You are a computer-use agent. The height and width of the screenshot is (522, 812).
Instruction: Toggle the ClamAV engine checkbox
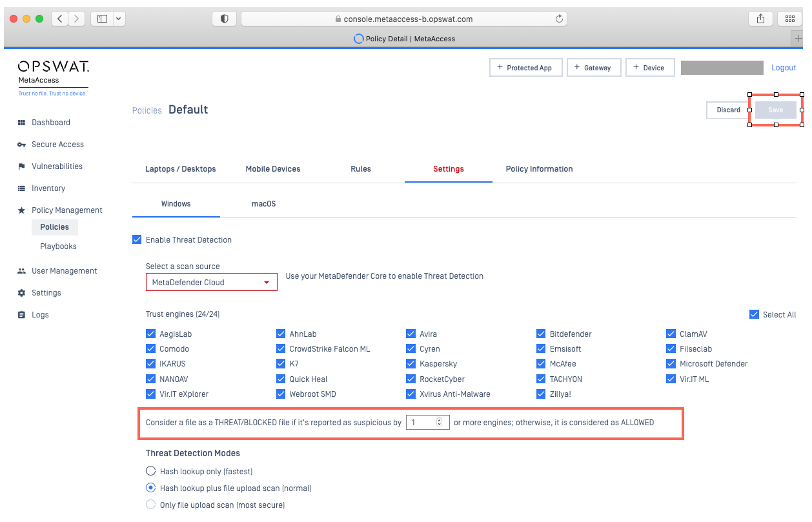(671, 334)
